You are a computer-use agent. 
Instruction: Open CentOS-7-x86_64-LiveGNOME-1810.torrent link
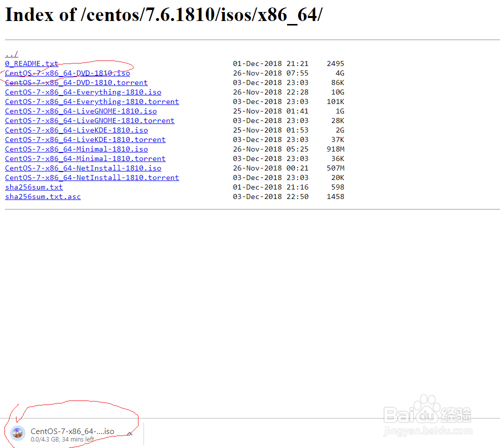click(x=89, y=120)
